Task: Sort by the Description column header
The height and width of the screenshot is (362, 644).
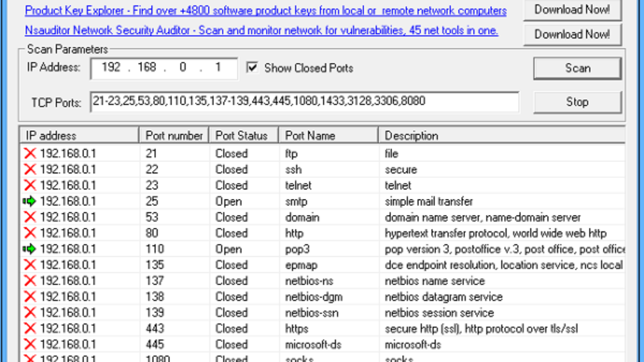Action: pyautogui.click(x=502, y=136)
